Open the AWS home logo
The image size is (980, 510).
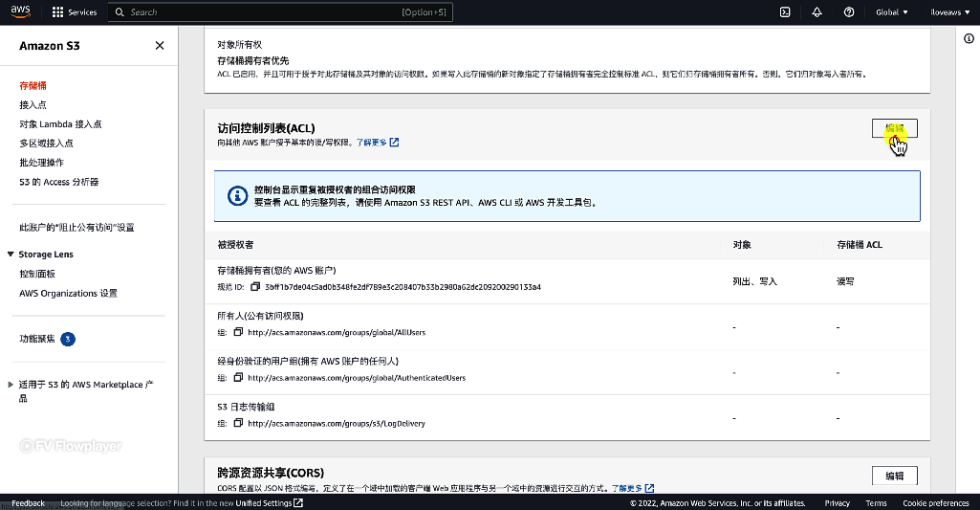tap(20, 11)
